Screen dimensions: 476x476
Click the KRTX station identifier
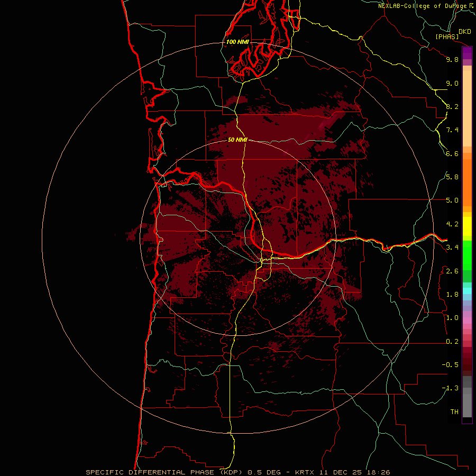(x=305, y=472)
